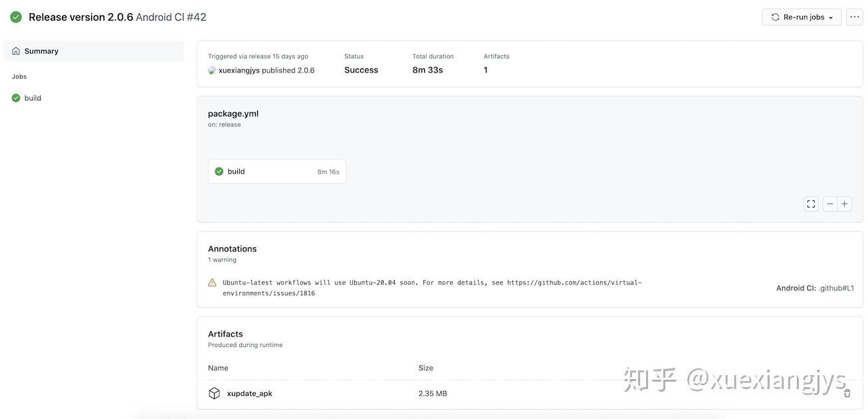Open the build job in sidebar

(x=33, y=98)
